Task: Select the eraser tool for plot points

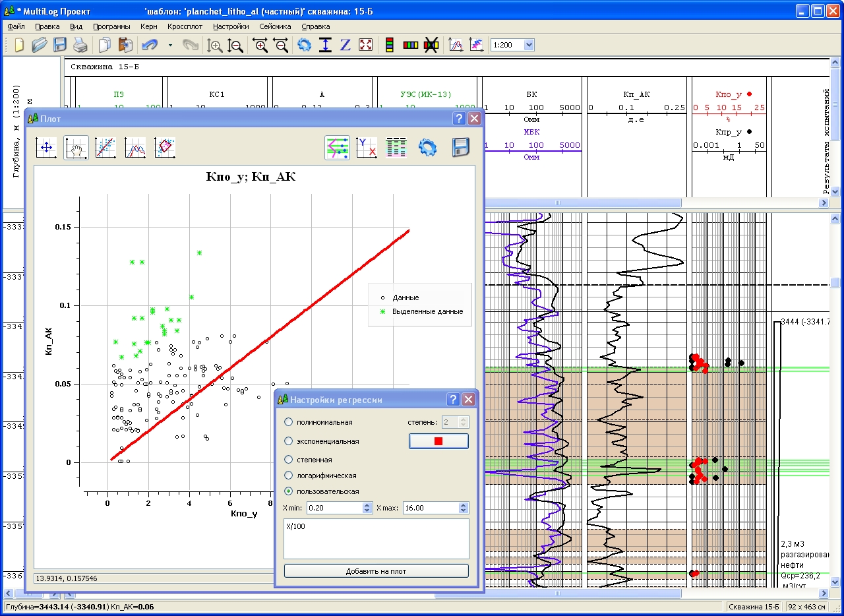Action: [x=165, y=148]
